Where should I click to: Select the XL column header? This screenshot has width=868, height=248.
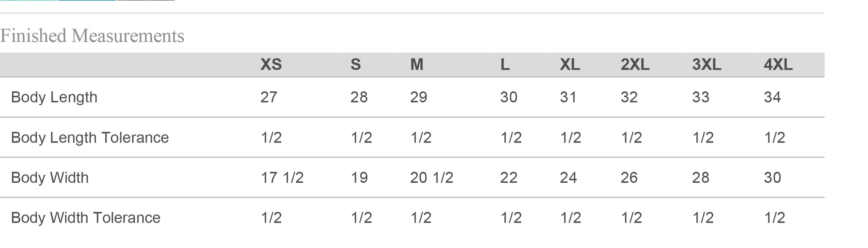[x=570, y=65]
